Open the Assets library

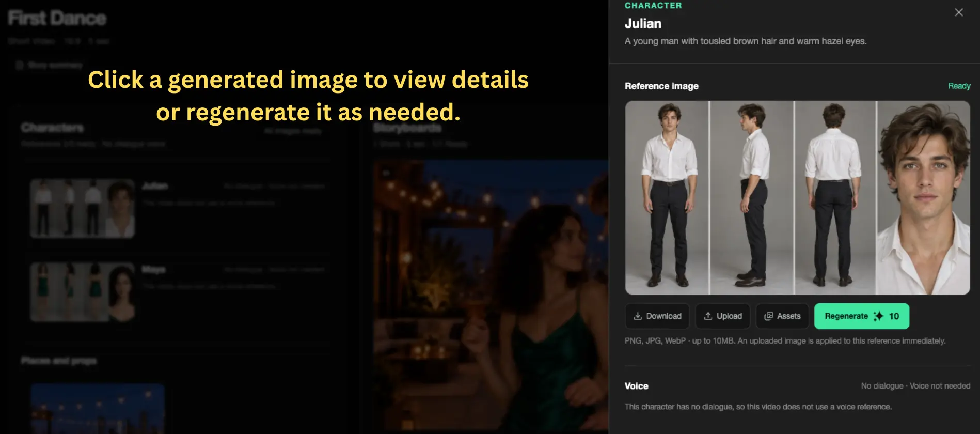coord(782,316)
